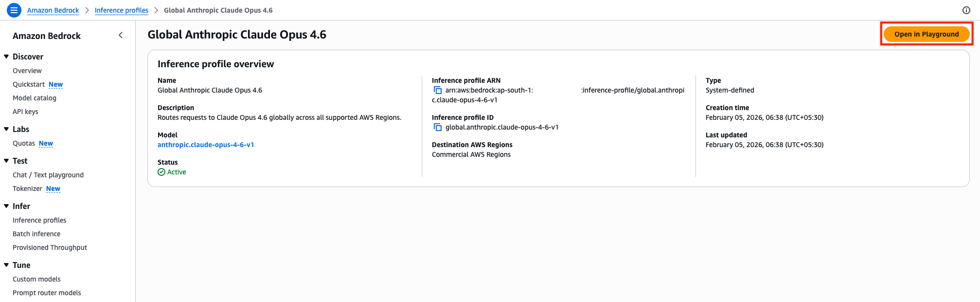The height and width of the screenshot is (302, 980).
Task: Click the info icon at top right
Action: point(966,10)
